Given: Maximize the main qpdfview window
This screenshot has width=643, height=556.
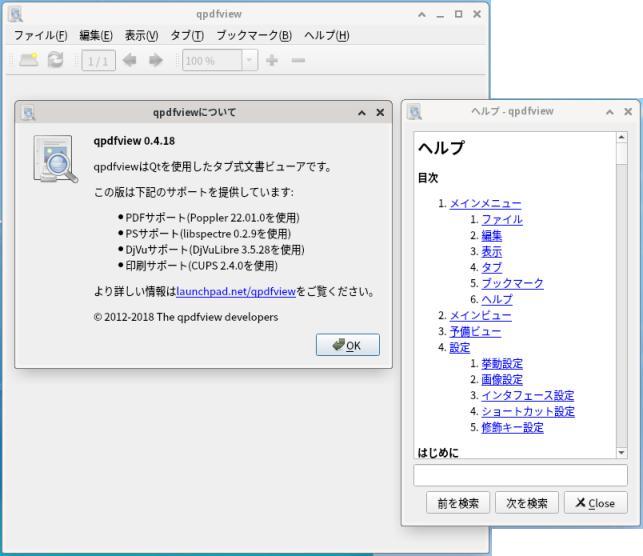Looking at the screenshot, I should coord(458,14).
